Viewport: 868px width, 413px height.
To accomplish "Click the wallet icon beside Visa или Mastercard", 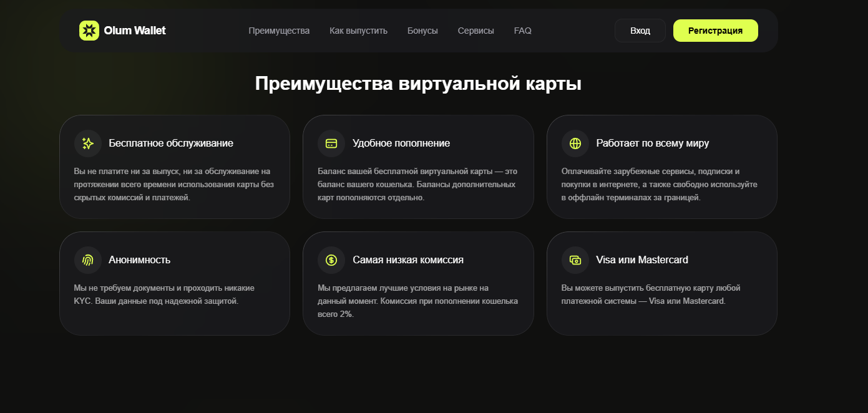I will (x=575, y=260).
